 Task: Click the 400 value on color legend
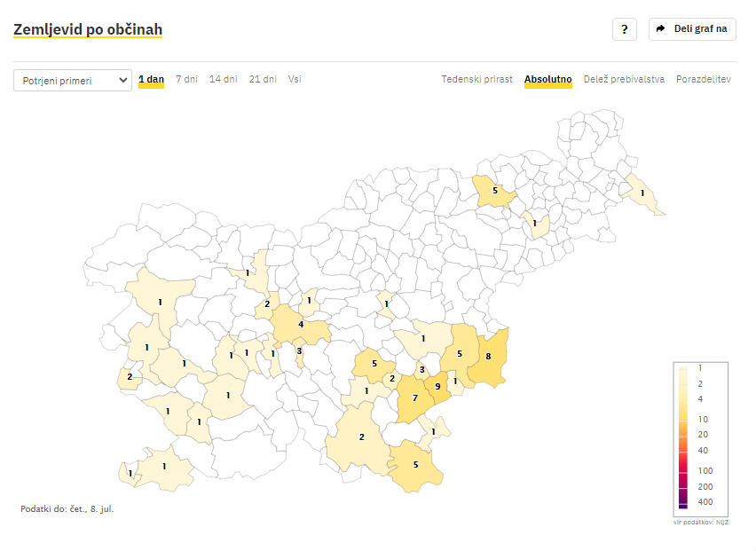coord(705,502)
